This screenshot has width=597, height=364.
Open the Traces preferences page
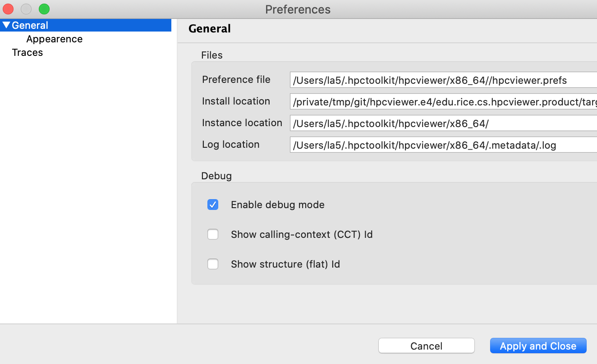point(27,52)
